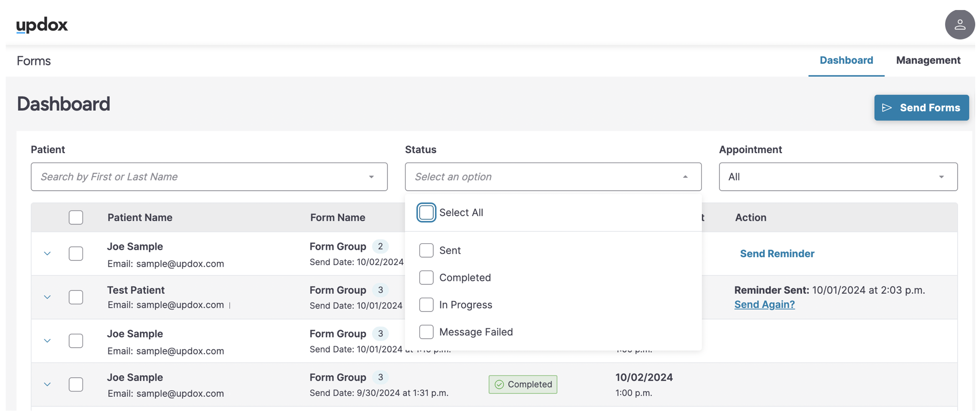Toggle the table header select-all checkbox
This screenshot has width=980, height=414.
76,217
